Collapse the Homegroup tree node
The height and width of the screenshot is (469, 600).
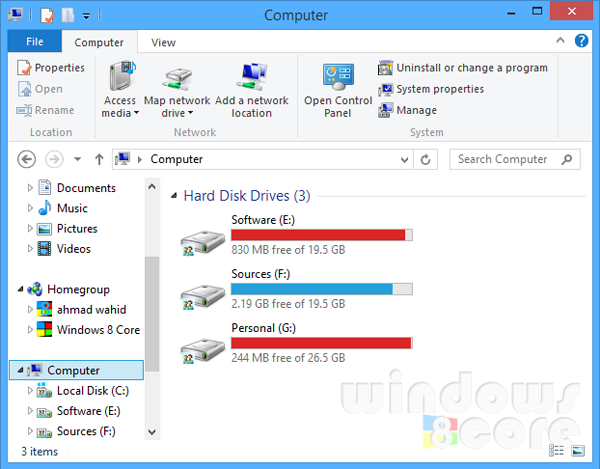[20, 289]
